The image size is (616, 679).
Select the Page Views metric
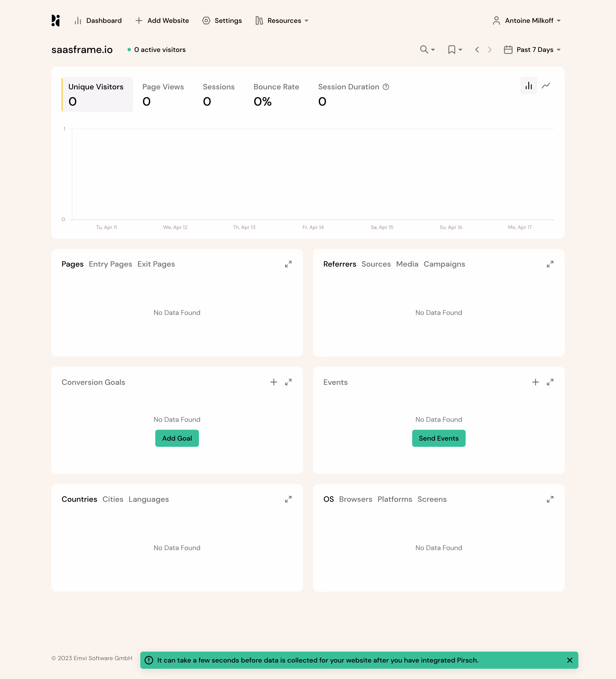click(x=163, y=95)
